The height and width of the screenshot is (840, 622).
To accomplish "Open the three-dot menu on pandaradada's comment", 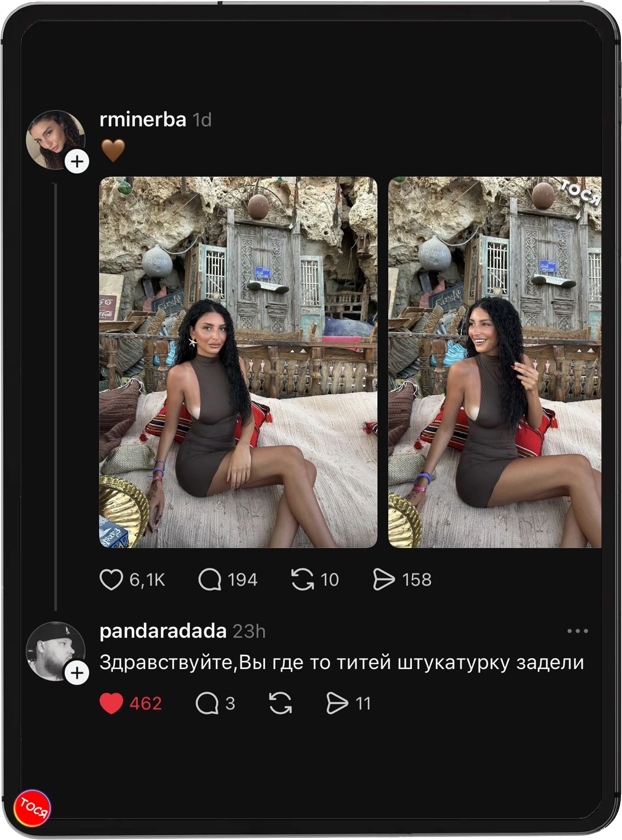I will (577, 631).
